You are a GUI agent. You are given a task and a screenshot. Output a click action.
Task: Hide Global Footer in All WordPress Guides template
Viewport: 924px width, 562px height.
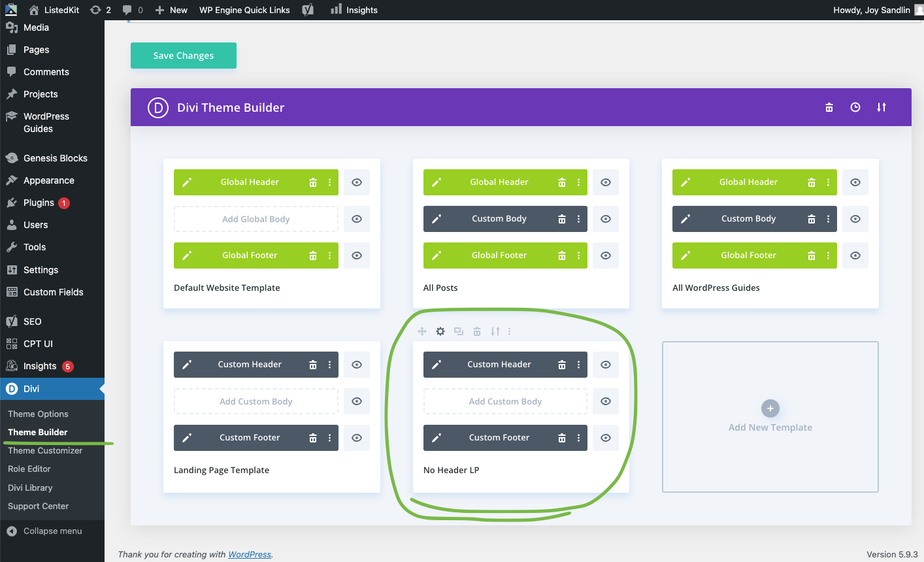point(855,256)
